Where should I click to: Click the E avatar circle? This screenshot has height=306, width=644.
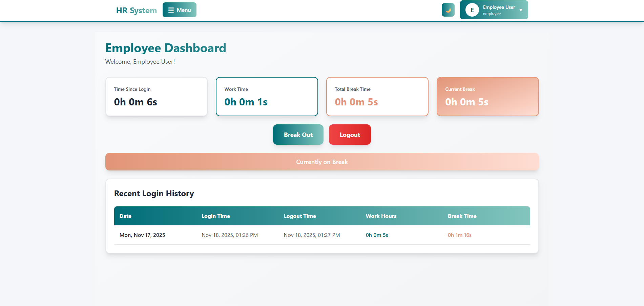click(472, 10)
